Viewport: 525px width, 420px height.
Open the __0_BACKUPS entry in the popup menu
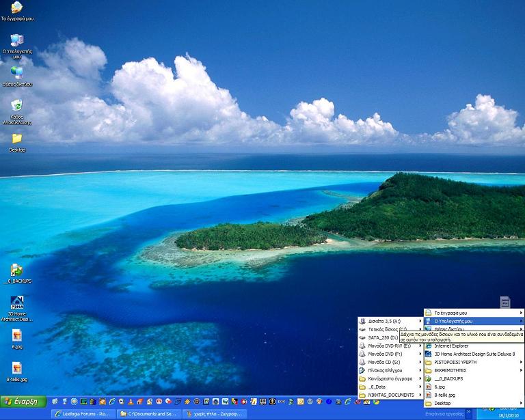click(x=474, y=378)
